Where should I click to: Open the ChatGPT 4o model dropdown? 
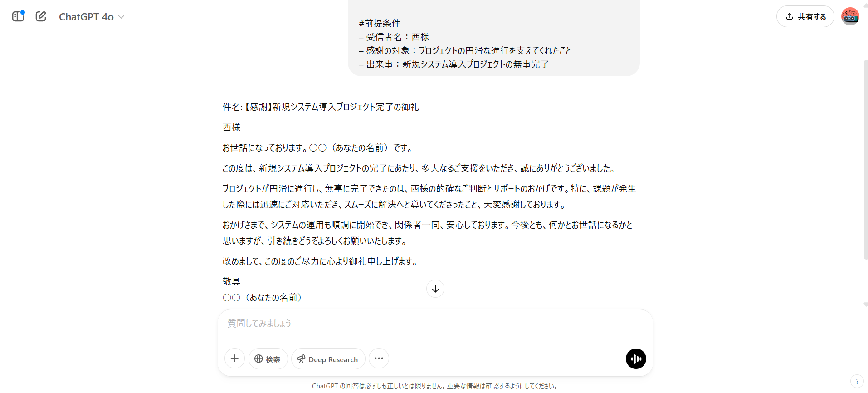point(91,17)
